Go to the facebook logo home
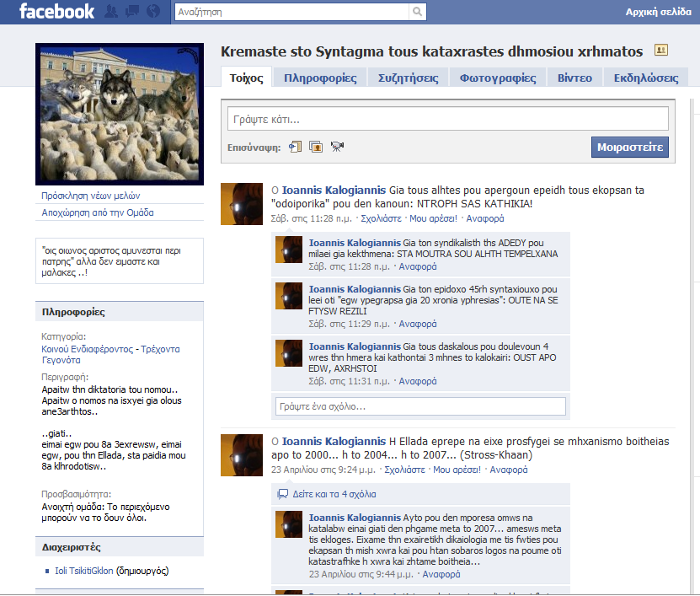Screen dimensions: 700x596 click(x=56, y=11)
